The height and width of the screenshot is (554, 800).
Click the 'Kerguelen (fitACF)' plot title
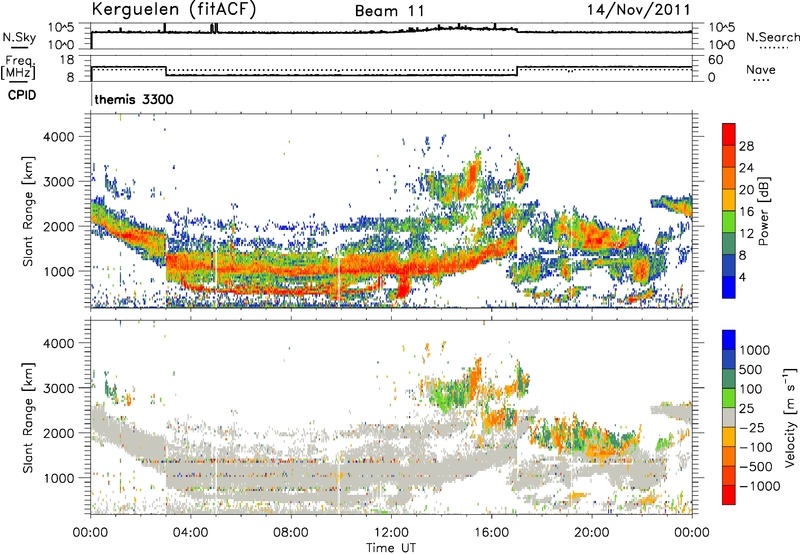pos(173,10)
